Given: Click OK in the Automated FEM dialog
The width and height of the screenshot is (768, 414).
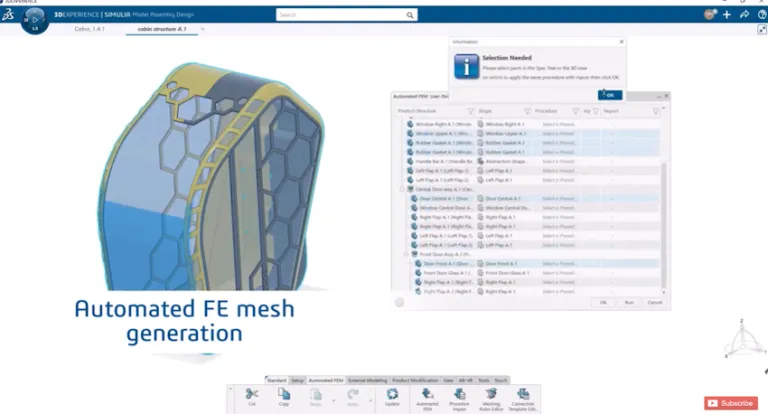Looking at the screenshot, I should click(x=603, y=302).
